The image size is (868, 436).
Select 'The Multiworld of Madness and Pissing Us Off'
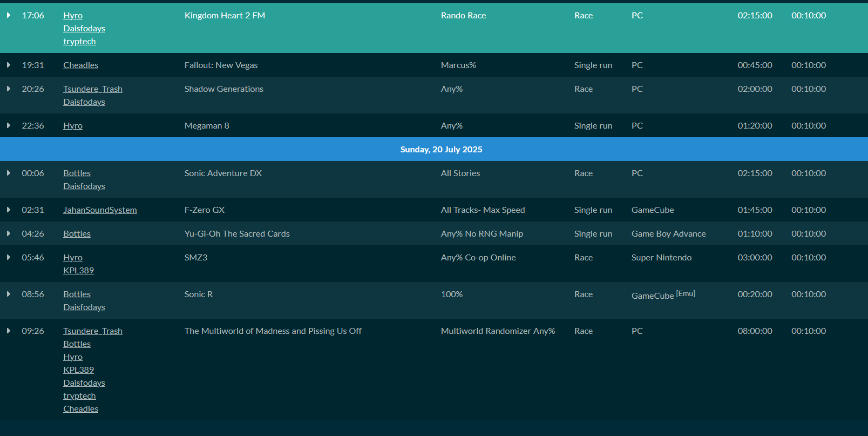(273, 331)
